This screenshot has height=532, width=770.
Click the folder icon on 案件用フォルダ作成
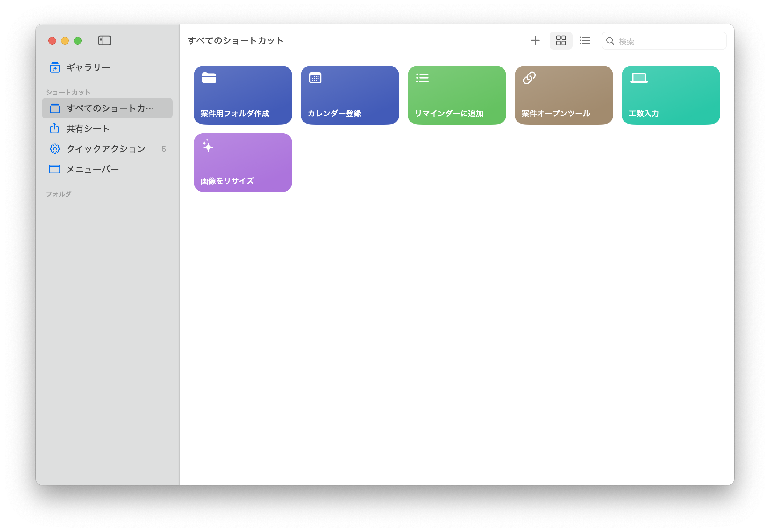pos(209,78)
